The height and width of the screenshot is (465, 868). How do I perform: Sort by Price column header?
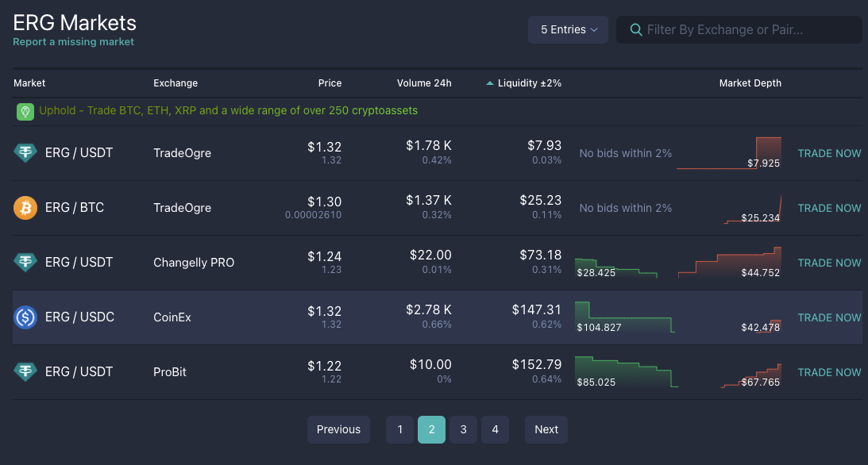tap(330, 83)
